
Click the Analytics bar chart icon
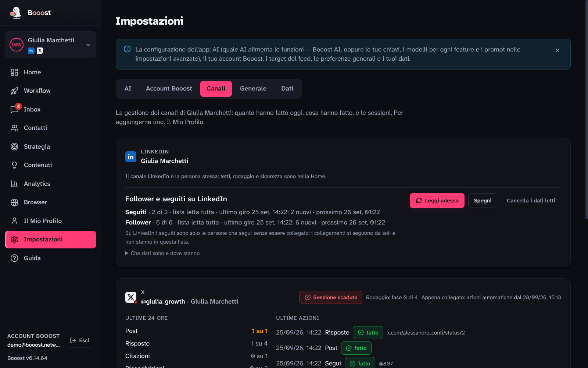[14, 184]
